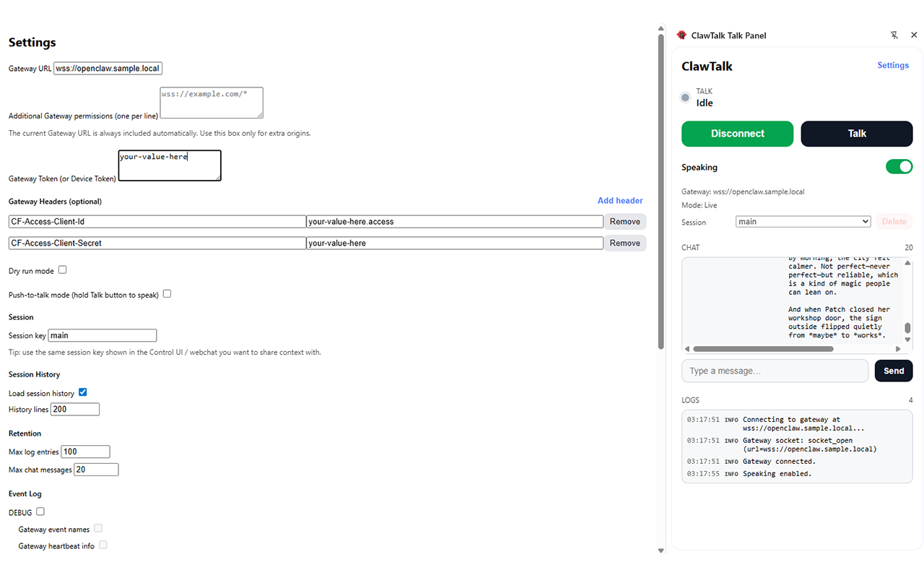Pin the ClawTalk Talk Panel

(894, 35)
